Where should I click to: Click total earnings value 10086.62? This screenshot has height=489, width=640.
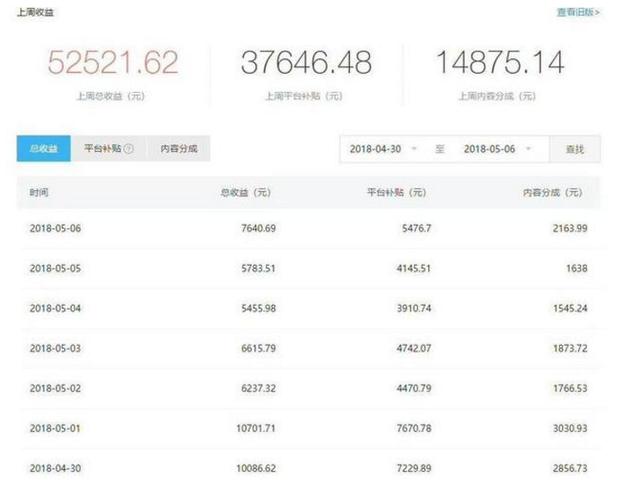pos(256,468)
